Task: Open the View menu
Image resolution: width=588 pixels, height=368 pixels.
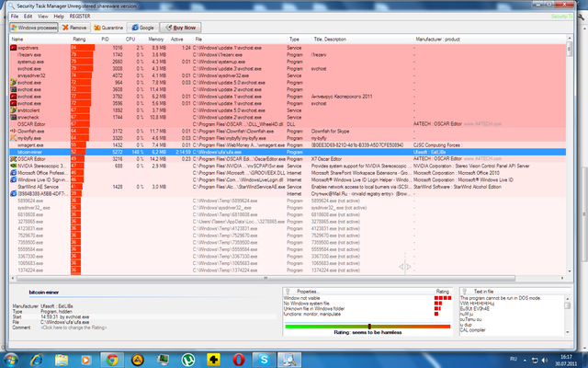Action: click(43, 17)
